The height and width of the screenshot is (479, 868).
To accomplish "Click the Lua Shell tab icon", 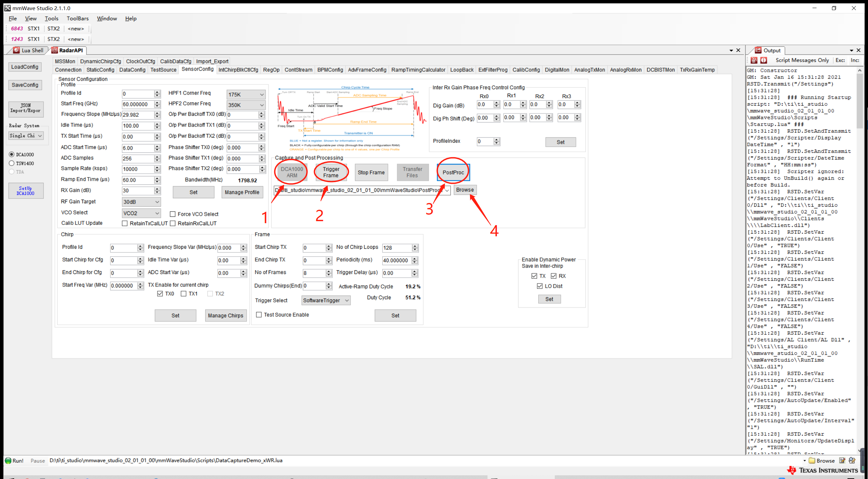I will [x=16, y=50].
